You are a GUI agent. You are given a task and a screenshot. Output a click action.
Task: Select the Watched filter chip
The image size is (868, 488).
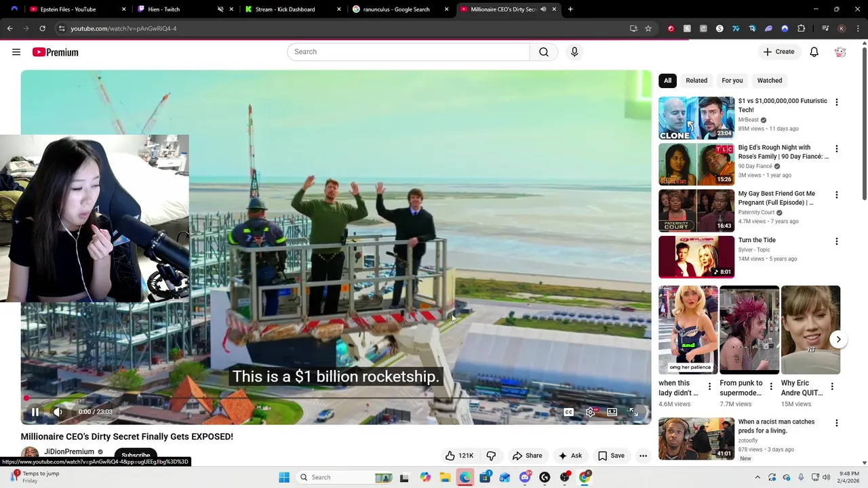pos(770,81)
